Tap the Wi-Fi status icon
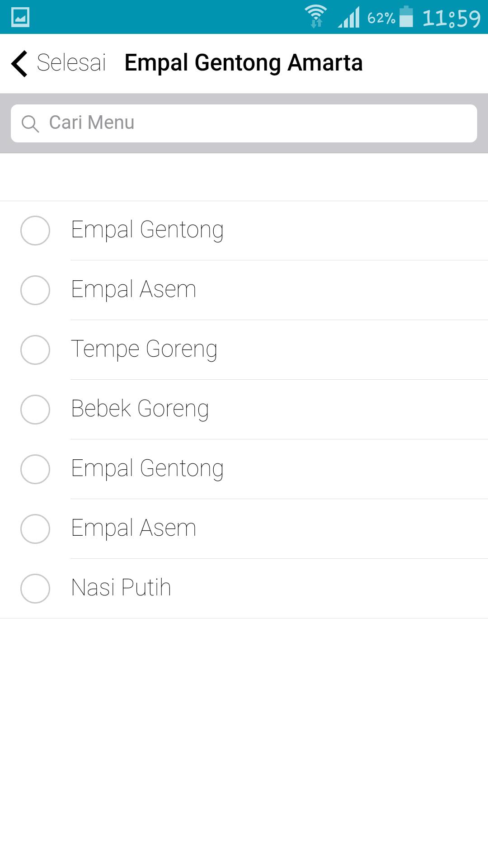 316,17
